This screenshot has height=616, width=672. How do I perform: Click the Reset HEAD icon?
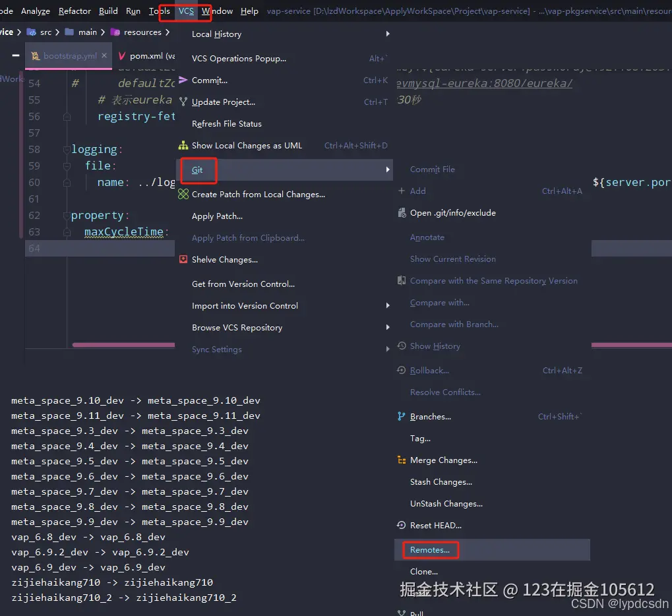(x=402, y=525)
